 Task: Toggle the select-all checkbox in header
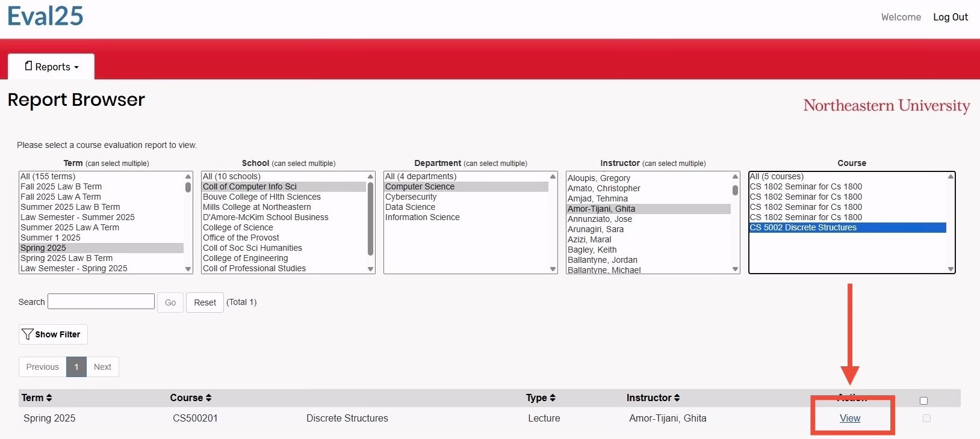pyautogui.click(x=923, y=401)
